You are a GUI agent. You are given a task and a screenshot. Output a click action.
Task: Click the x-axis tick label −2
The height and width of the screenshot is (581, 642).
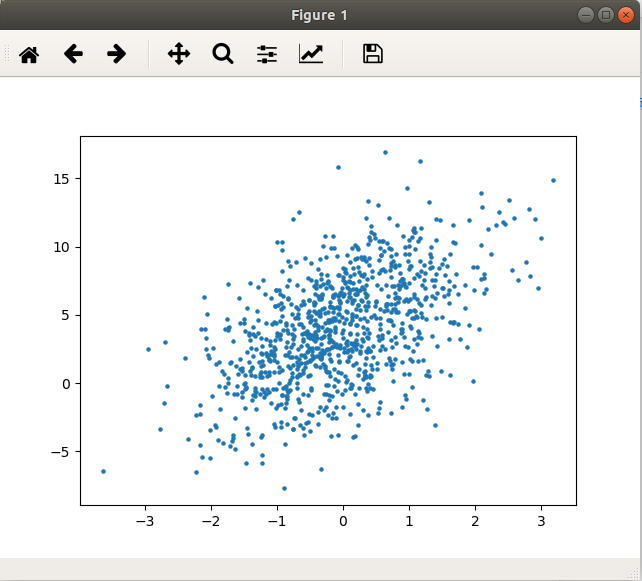[x=211, y=521]
